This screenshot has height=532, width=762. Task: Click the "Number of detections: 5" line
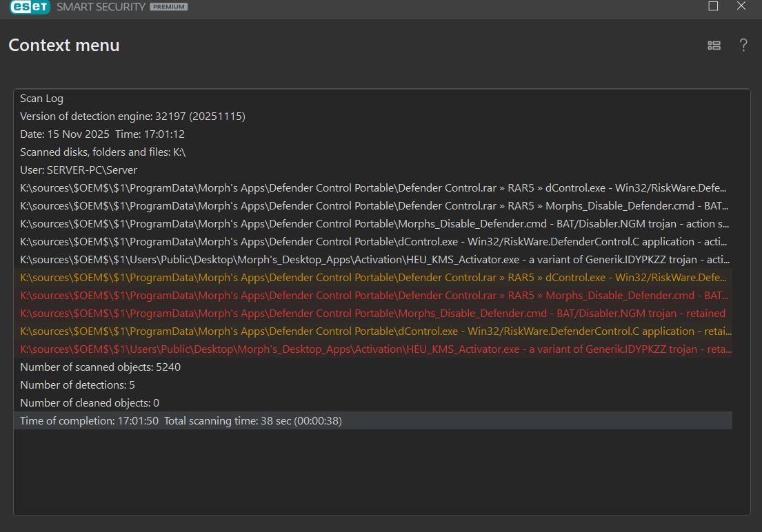click(x=77, y=385)
